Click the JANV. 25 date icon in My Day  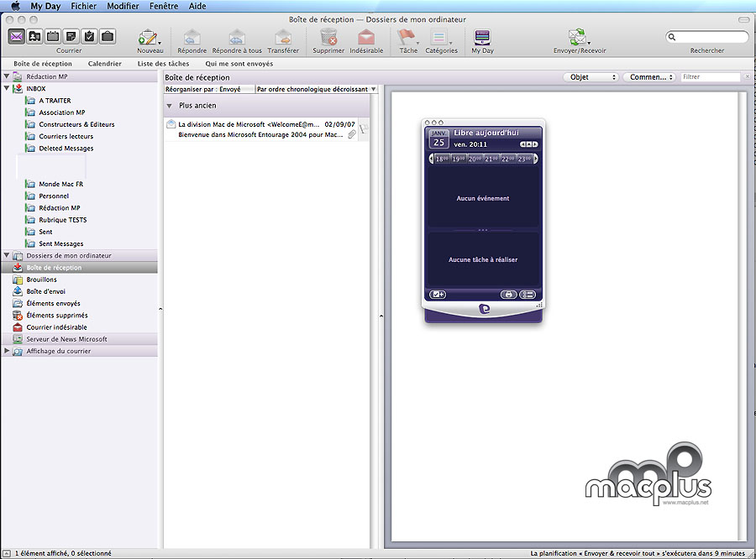coord(438,138)
